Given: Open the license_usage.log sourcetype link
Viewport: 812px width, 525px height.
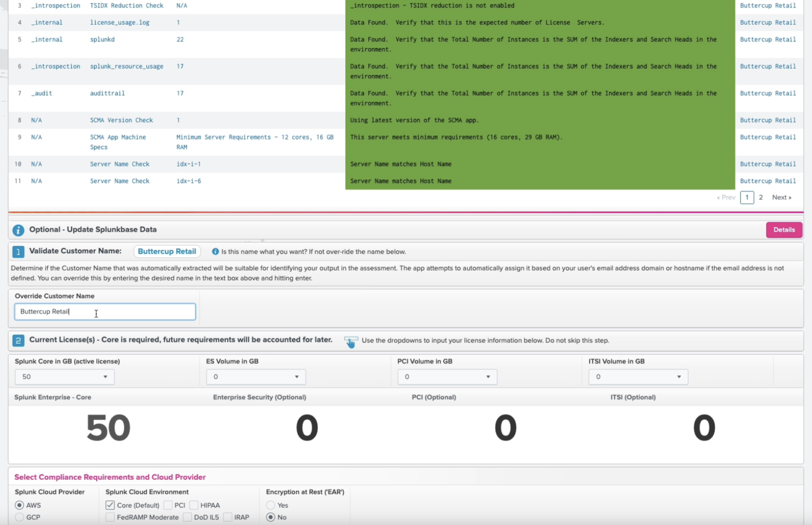Looking at the screenshot, I should [x=119, y=22].
